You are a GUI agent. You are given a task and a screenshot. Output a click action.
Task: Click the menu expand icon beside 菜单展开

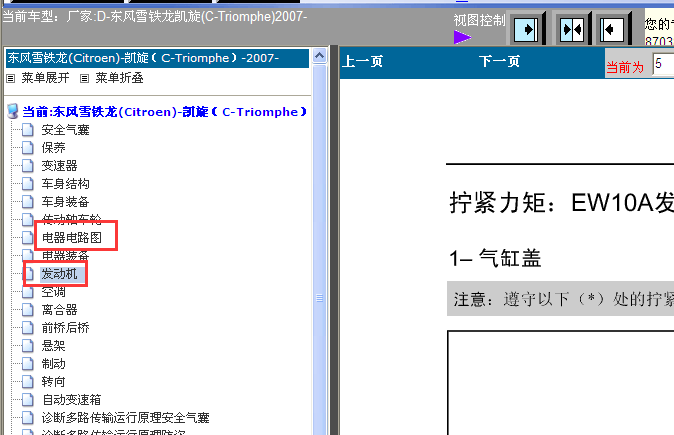click(x=11, y=78)
